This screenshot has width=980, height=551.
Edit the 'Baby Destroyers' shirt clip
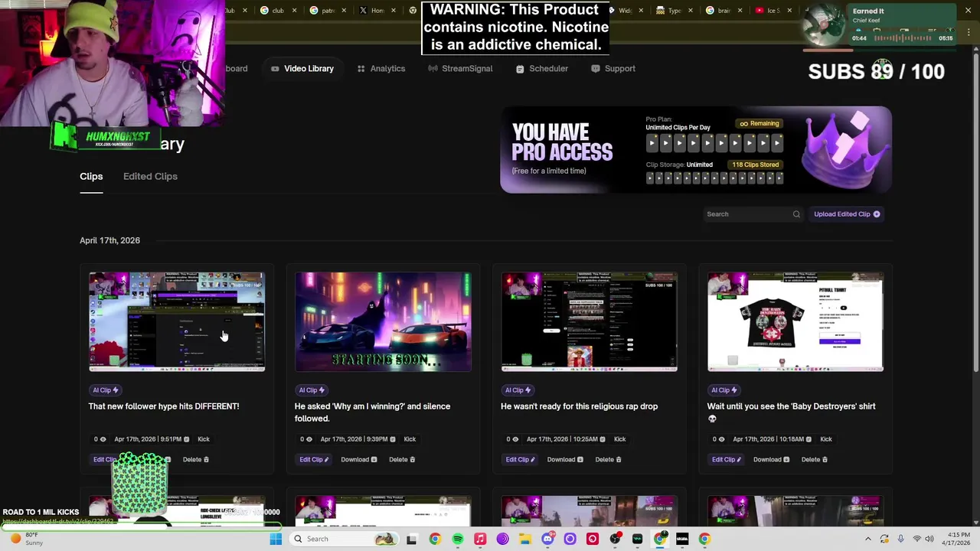click(726, 460)
